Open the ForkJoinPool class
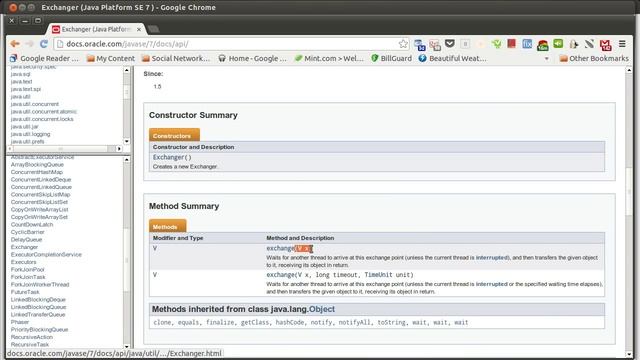Screen dimensions: 640x360 tap(27, 269)
